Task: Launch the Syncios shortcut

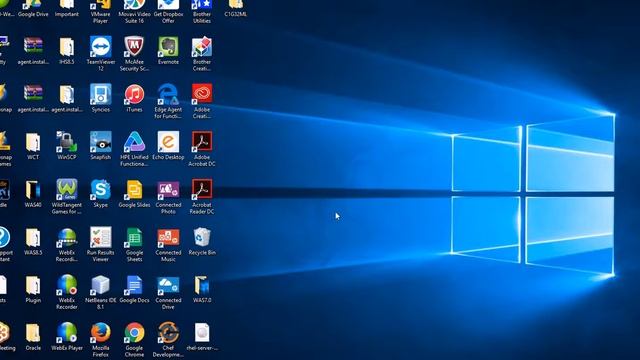Action: 100,94
